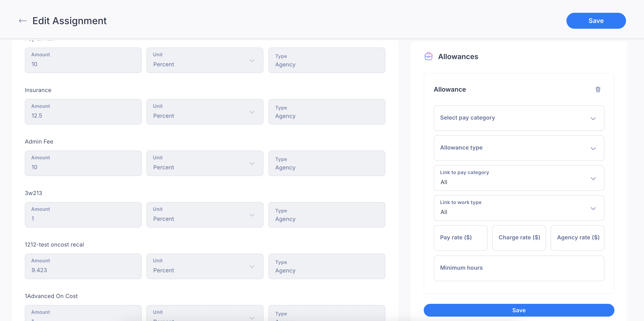This screenshot has width=644, height=321.
Task: Click the Agency rate ($) field
Action: coord(577,238)
